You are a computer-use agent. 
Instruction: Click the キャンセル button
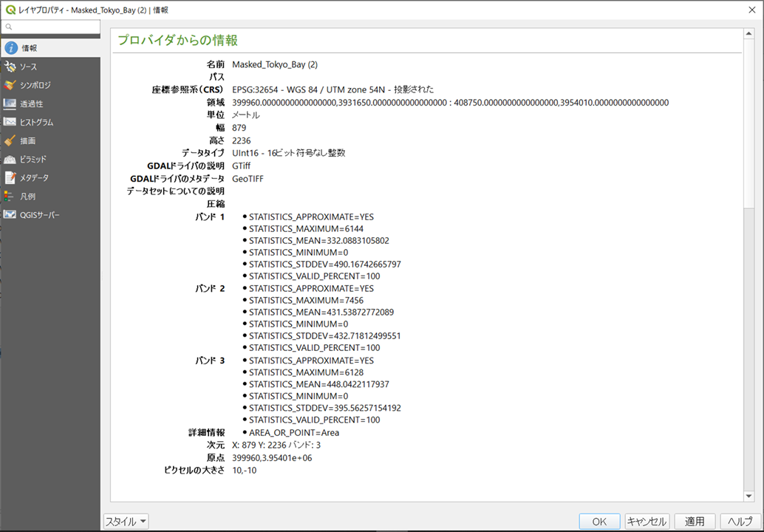coord(647,521)
